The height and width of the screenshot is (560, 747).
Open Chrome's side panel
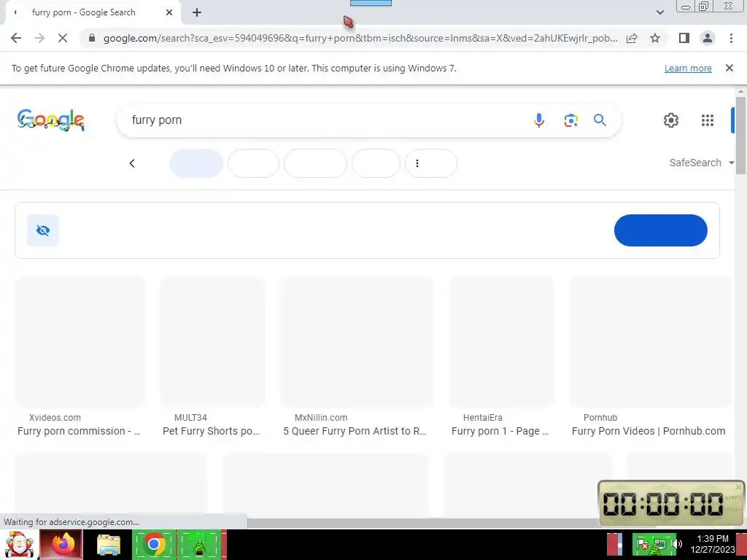point(684,38)
